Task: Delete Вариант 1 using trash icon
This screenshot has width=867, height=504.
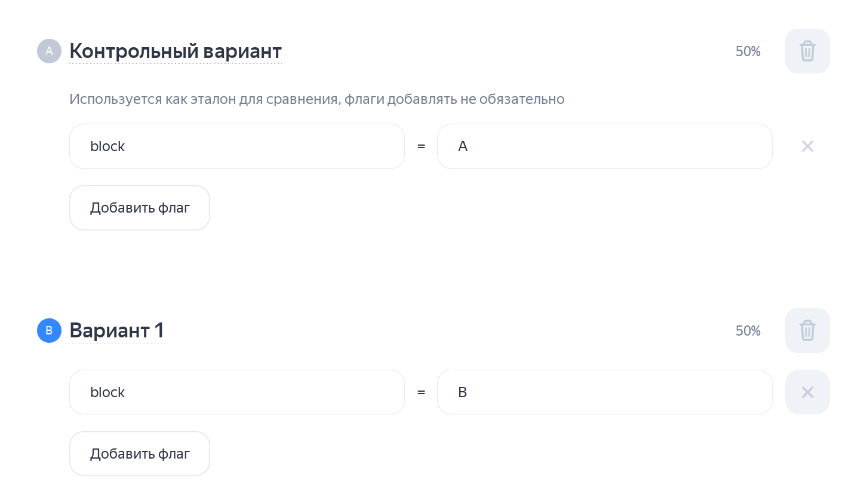Action: 807,331
